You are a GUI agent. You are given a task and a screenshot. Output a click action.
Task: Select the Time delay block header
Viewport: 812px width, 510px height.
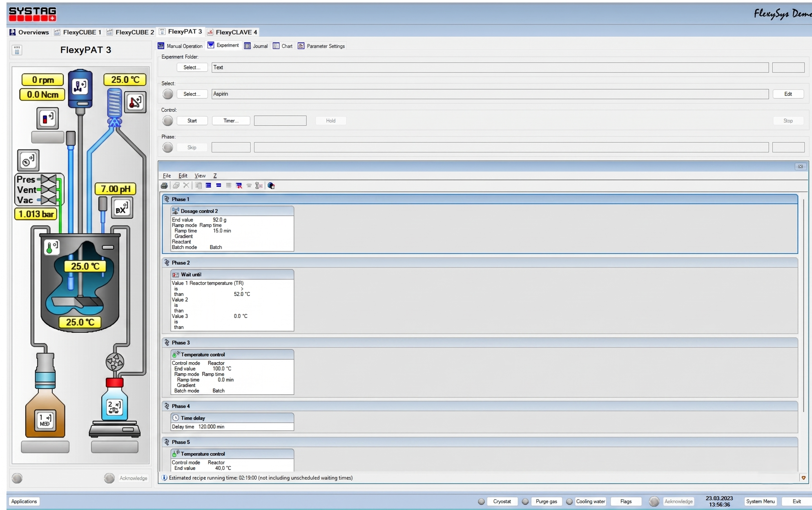click(232, 418)
